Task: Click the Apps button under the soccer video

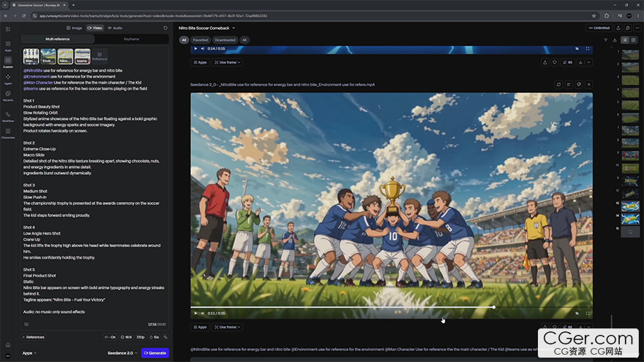Action: point(200,327)
